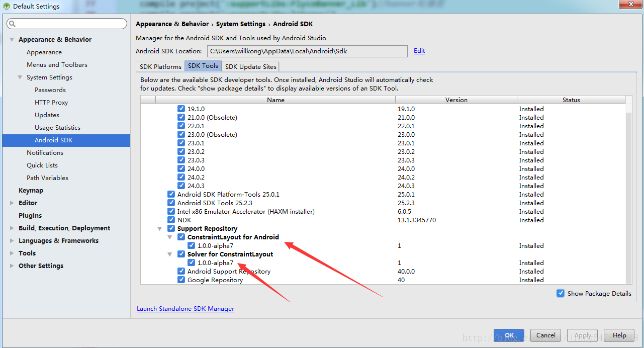This screenshot has width=644, height=348.
Task: Open Notifications settings
Action: coord(45,152)
